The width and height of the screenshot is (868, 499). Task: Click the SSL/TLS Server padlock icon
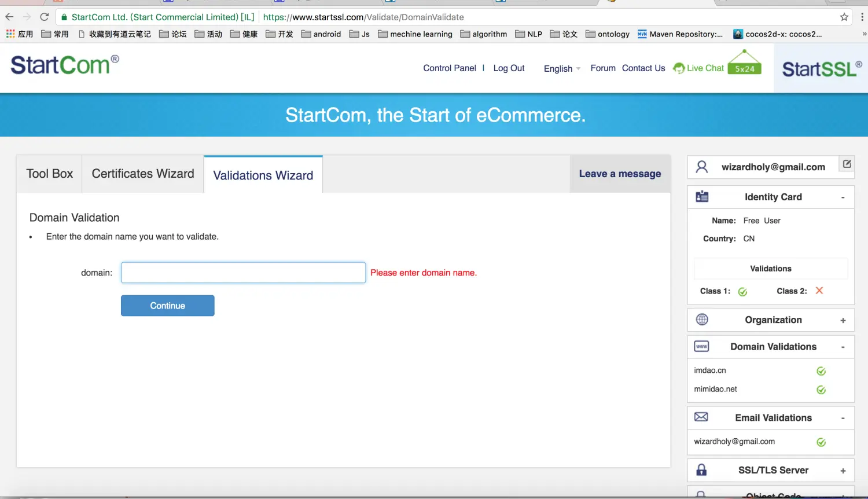[701, 469]
